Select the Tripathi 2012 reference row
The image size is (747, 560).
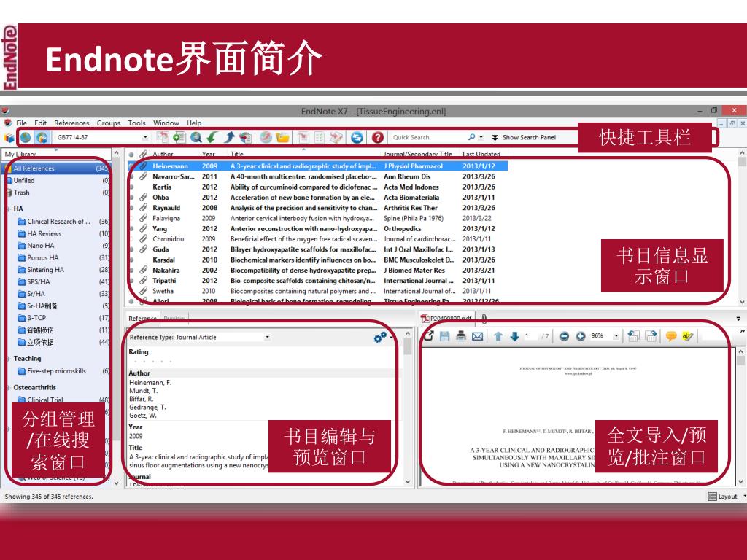coord(318,281)
